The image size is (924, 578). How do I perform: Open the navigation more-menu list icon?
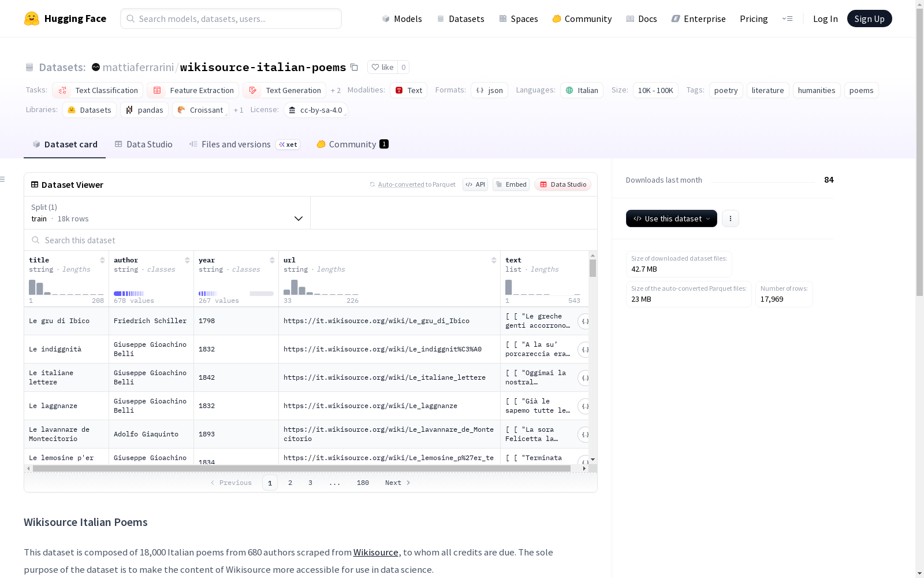[787, 18]
